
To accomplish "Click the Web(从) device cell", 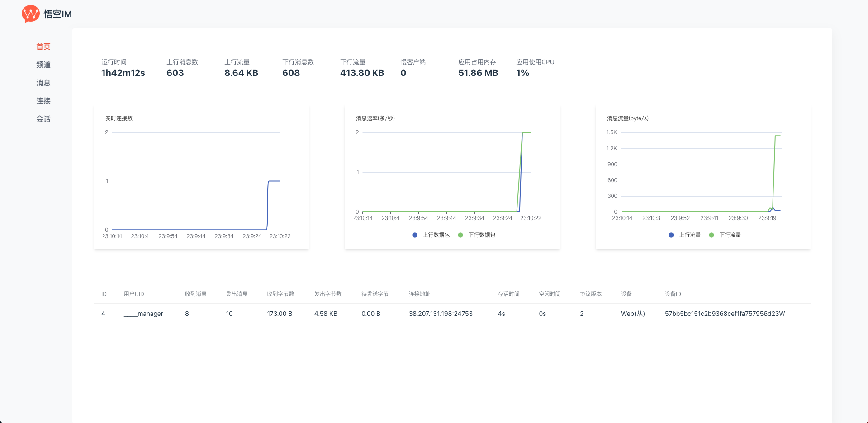I will tap(633, 314).
